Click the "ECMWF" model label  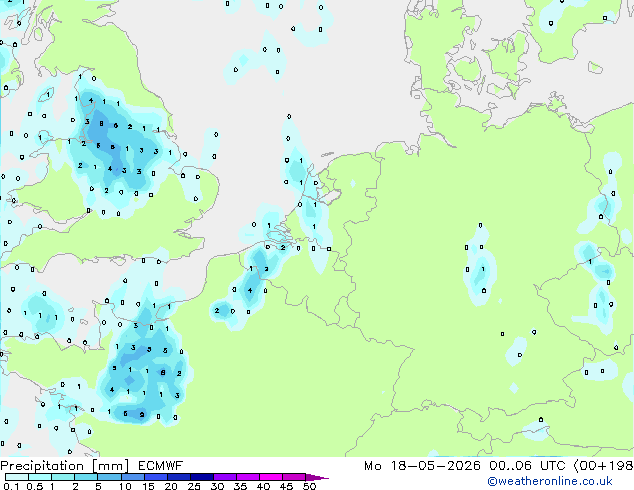pyautogui.click(x=161, y=466)
